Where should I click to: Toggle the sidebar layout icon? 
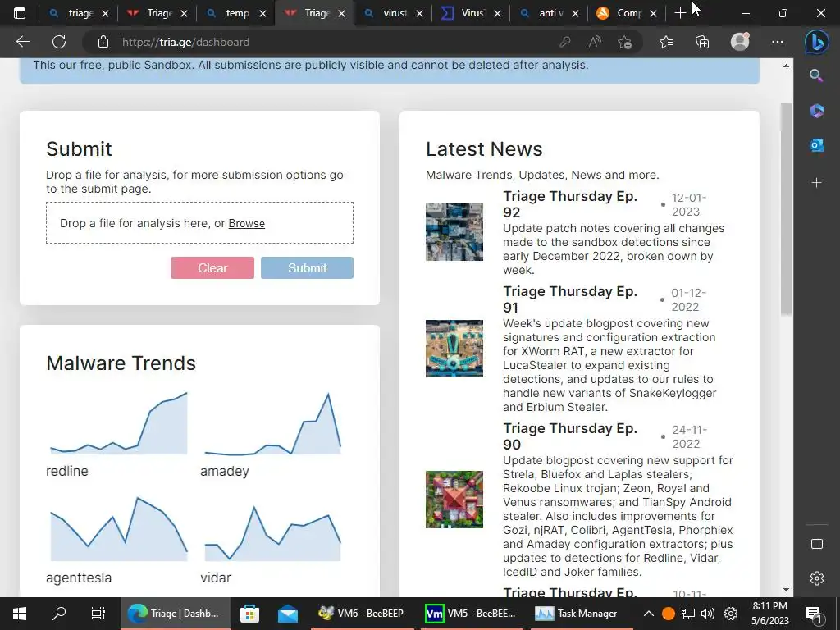[x=816, y=544]
